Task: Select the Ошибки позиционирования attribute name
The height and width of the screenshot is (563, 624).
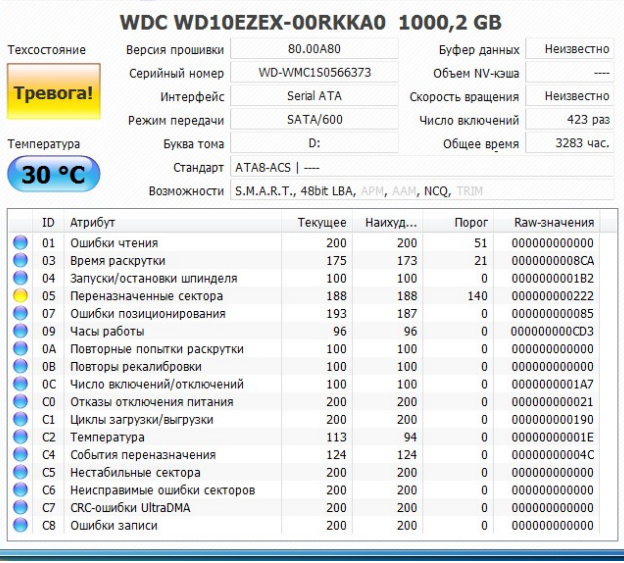Action: pos(148,314)
